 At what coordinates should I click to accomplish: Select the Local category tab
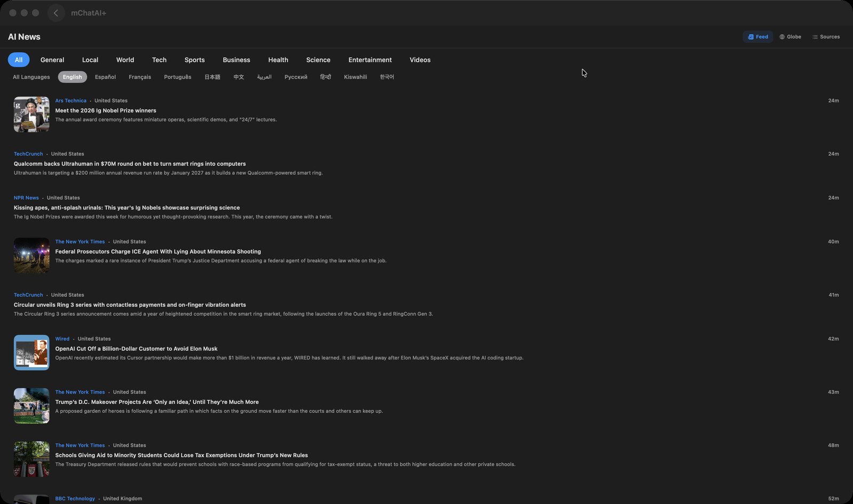[x=90, y=60]
